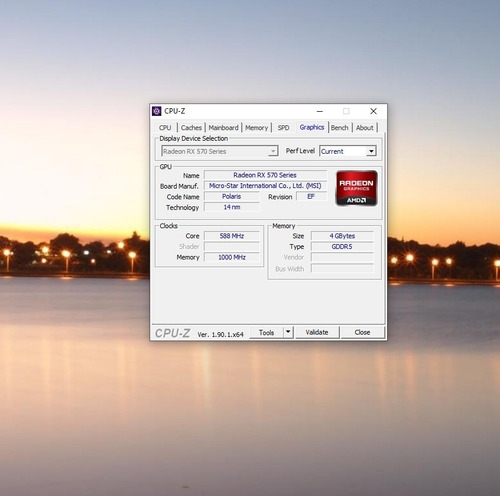This screenshot has width=500, height=496.
Task: Switch to the Caches tab
Action: [x=191, y=128]
